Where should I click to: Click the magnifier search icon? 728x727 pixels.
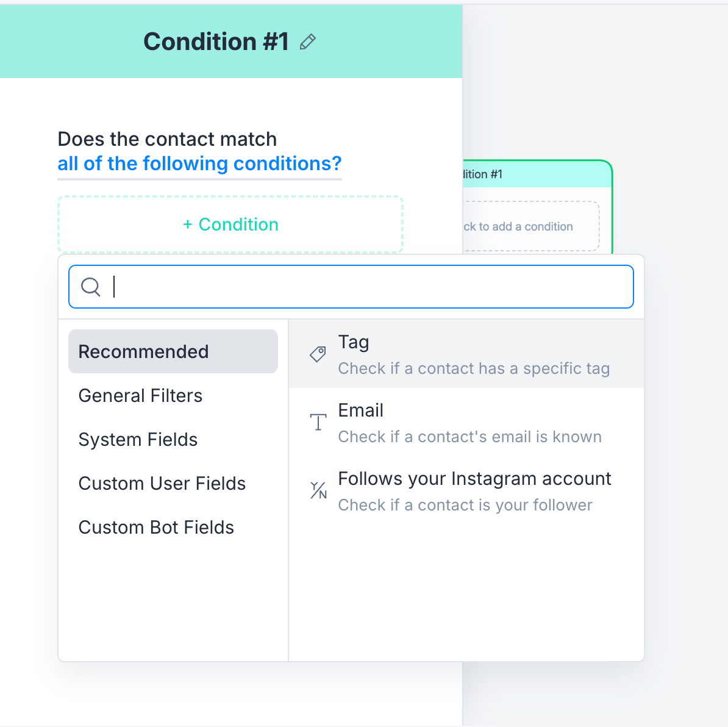click(x=90, y=287)
